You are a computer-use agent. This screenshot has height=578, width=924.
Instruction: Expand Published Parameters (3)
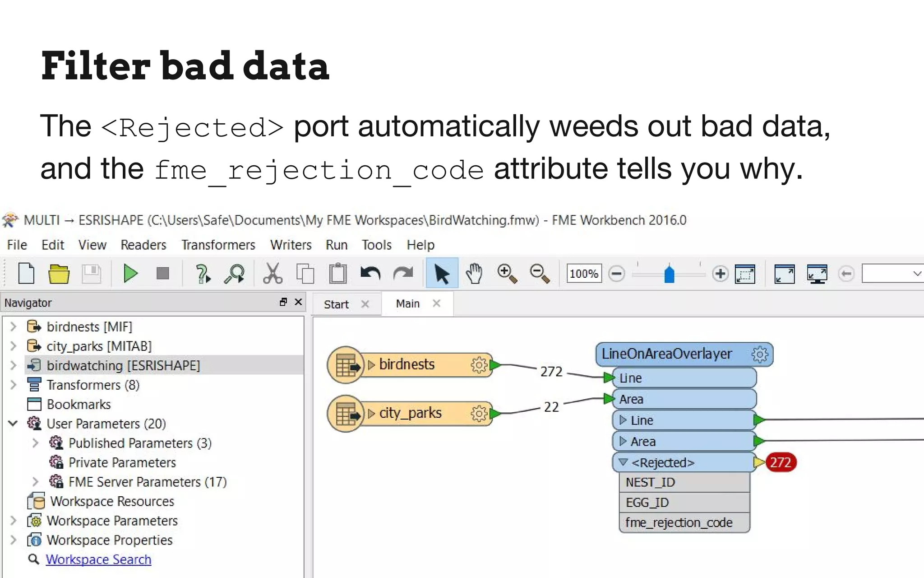coord(36,443)
